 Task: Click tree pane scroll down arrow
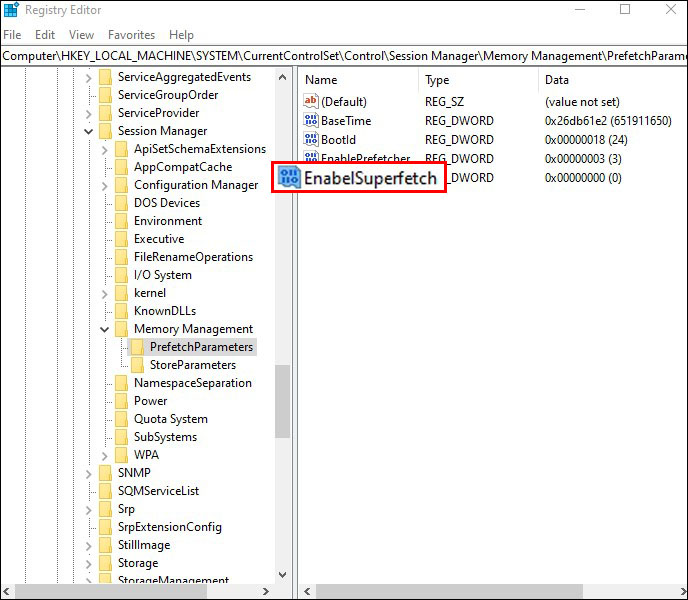(283, 575)
